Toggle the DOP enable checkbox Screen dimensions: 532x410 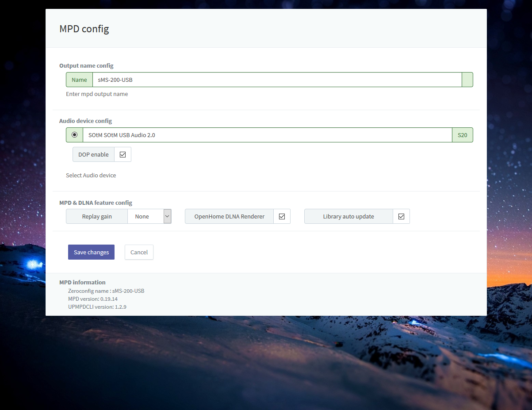[123, 154]
